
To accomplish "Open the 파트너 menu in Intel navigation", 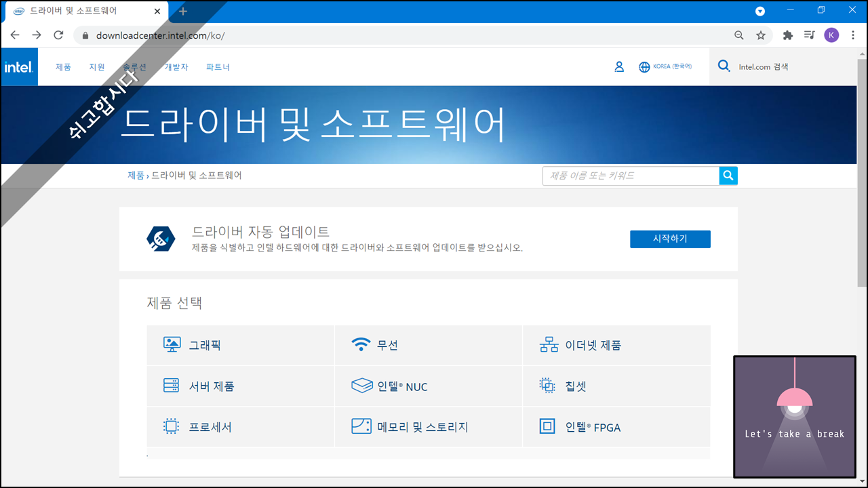I will tap(218, 67).
